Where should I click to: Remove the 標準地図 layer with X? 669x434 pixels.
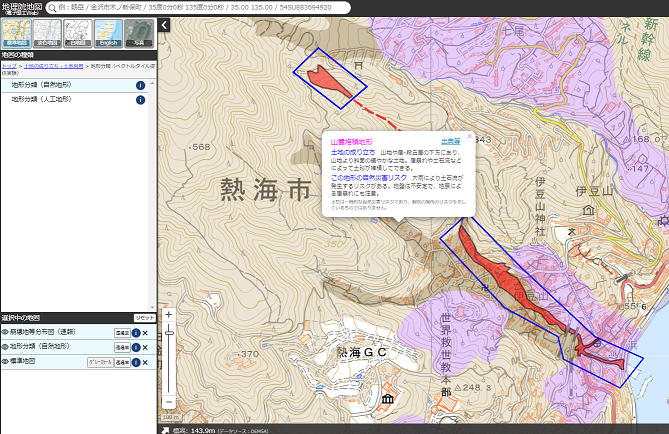pos(145,361)
